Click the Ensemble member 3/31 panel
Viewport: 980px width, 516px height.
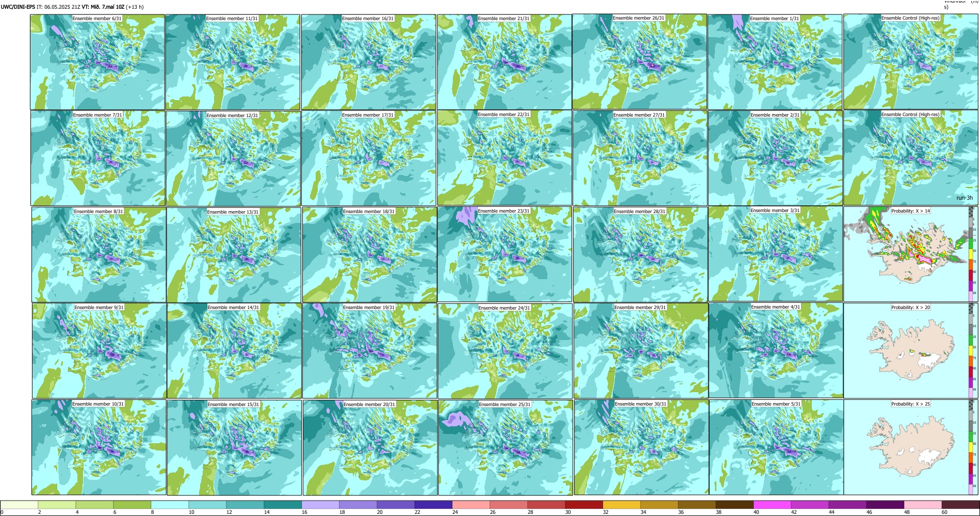776,254
